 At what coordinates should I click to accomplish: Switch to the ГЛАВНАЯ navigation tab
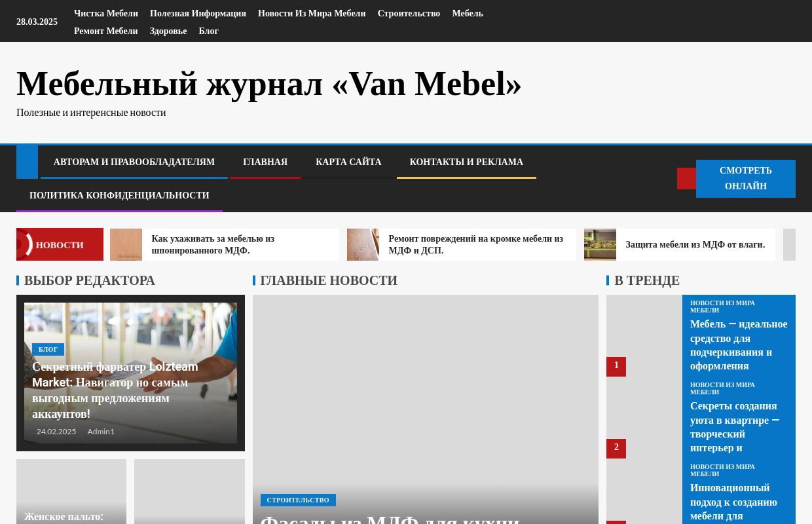(265, 162)
